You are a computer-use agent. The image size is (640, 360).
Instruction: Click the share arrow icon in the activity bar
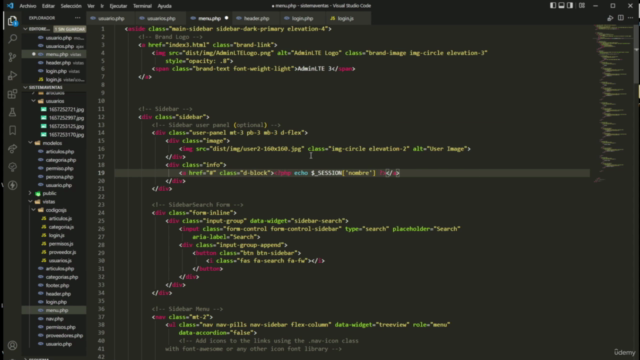12,149
